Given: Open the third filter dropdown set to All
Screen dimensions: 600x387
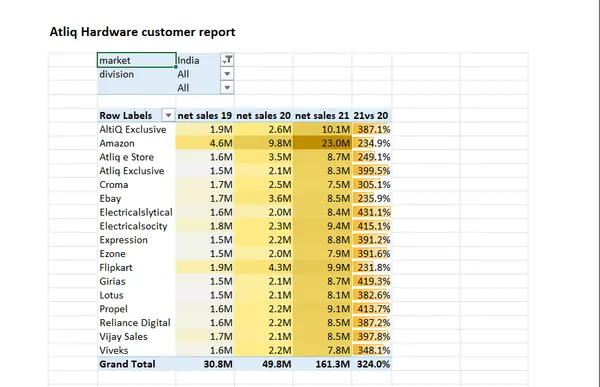Looking at the screenshot, I should (227, 88).
